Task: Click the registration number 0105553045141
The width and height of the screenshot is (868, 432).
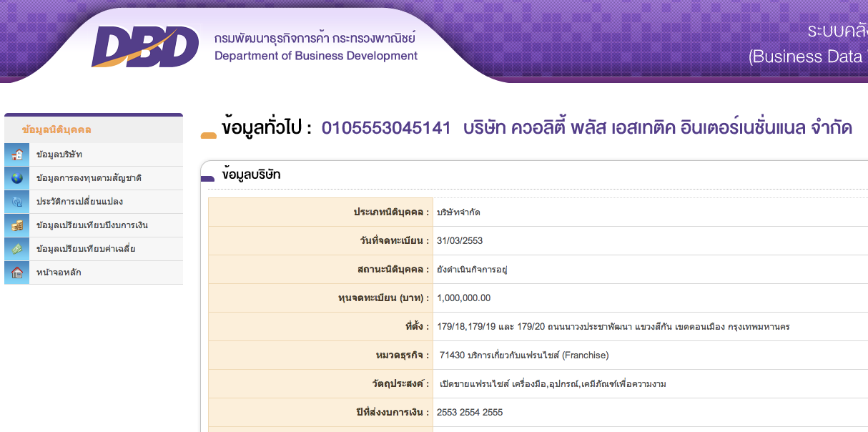Action: (386, 128)
